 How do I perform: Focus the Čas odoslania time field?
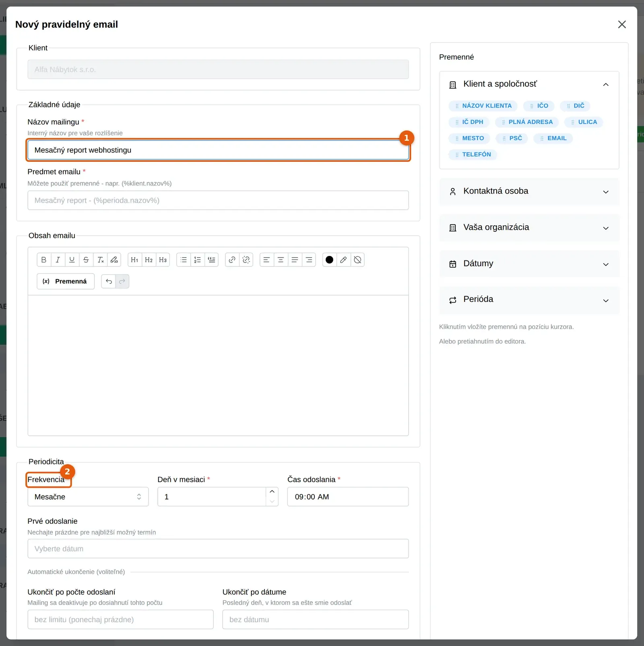(348, 497)
